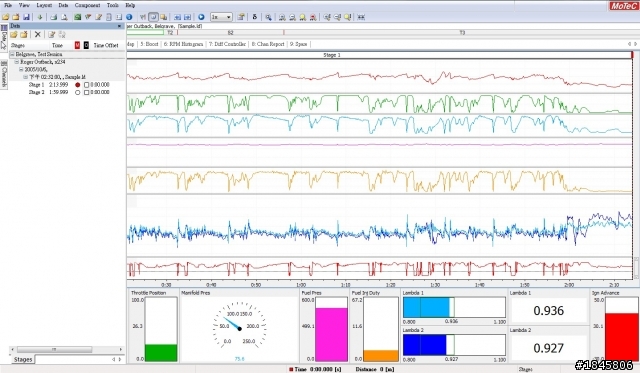Click the Time Offset column header
640x373 pixels.
pyautogui.click(x=106, y=45)
